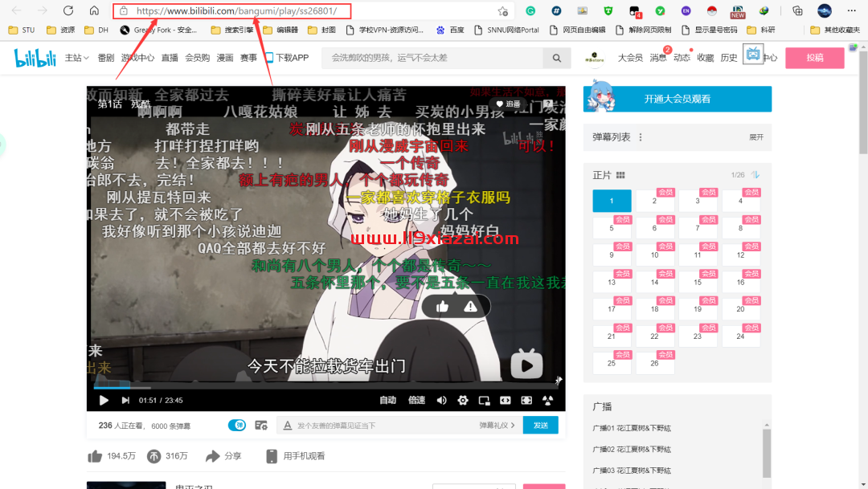Open browser settings and more menu
This screenshot has width=868, height=489.
(x=851, y=10)
